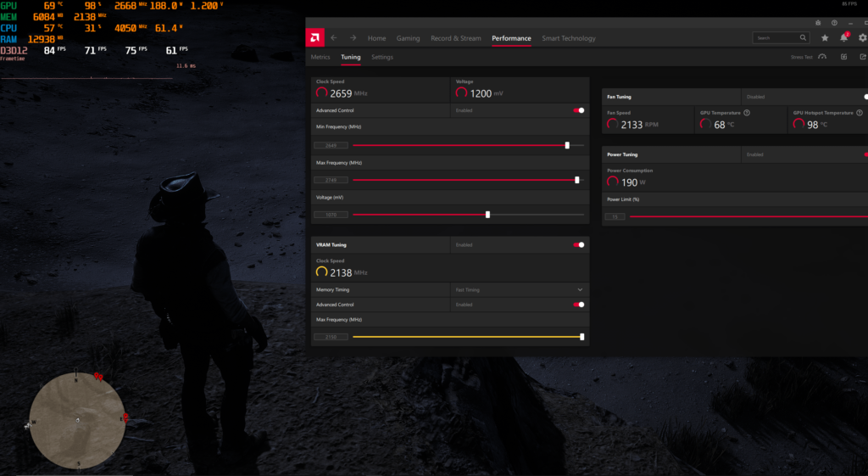Click overlay GPU temperature 69 °C

coord(53,6)
